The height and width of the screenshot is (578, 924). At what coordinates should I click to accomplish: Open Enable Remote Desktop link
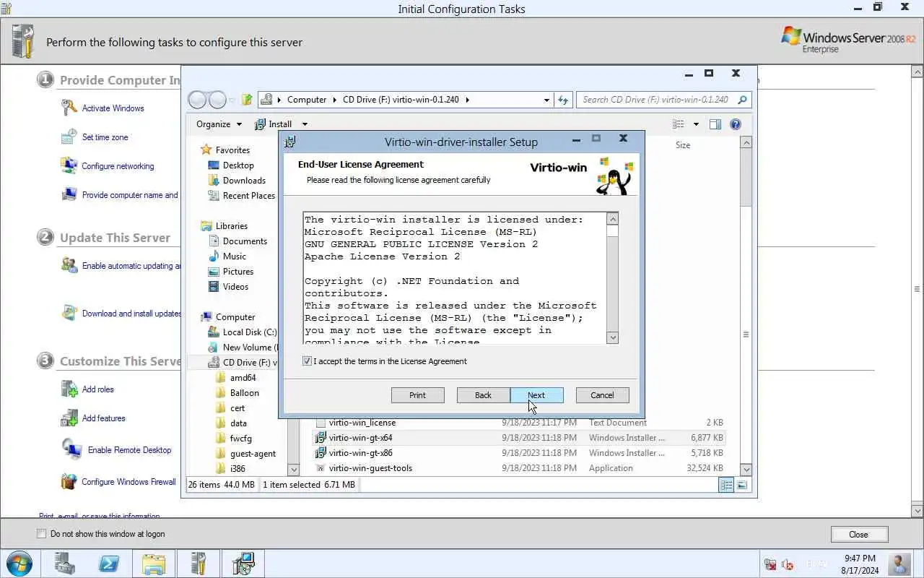click(129, 450)
